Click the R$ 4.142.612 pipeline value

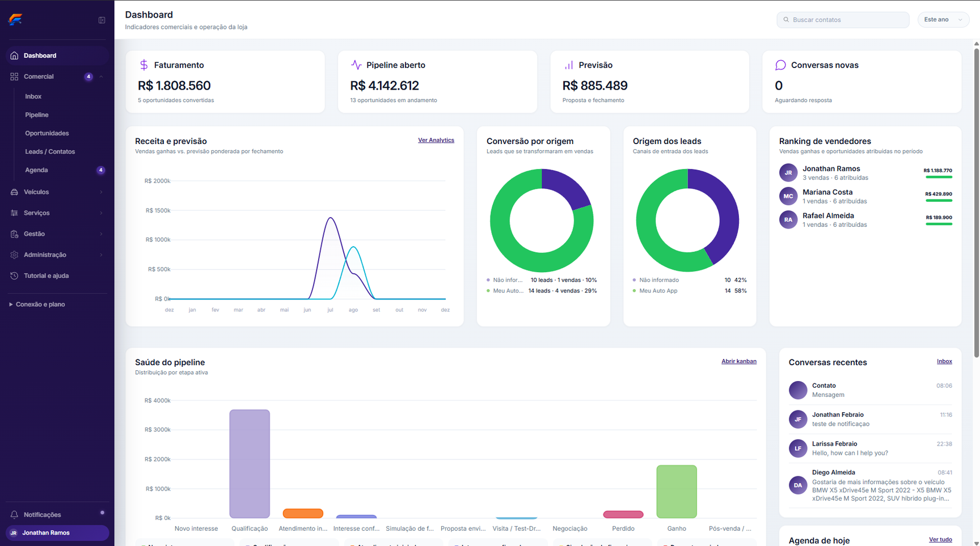point(385,86)
